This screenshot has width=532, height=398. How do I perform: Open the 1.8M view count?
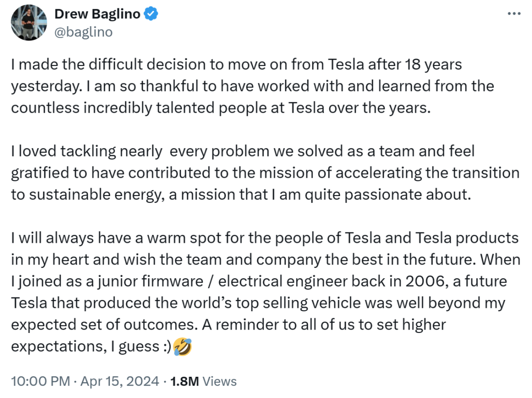pyautogui.click(x=185, y=381)
